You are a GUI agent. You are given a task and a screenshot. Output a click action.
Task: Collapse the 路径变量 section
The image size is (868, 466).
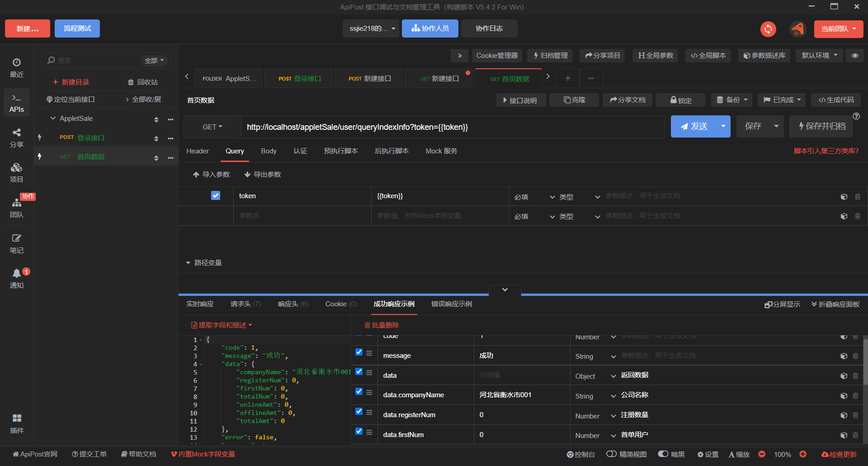pos(188,263)
